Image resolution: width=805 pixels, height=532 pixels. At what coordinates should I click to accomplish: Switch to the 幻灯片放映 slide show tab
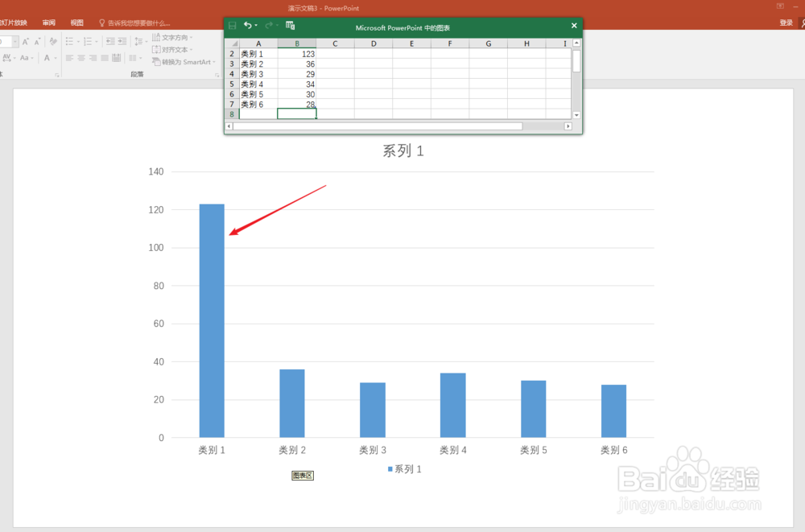[x=14, y=23]
